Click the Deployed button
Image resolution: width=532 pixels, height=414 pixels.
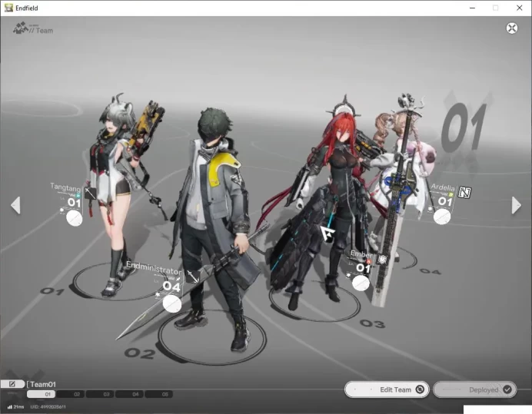tap(474, 389)
